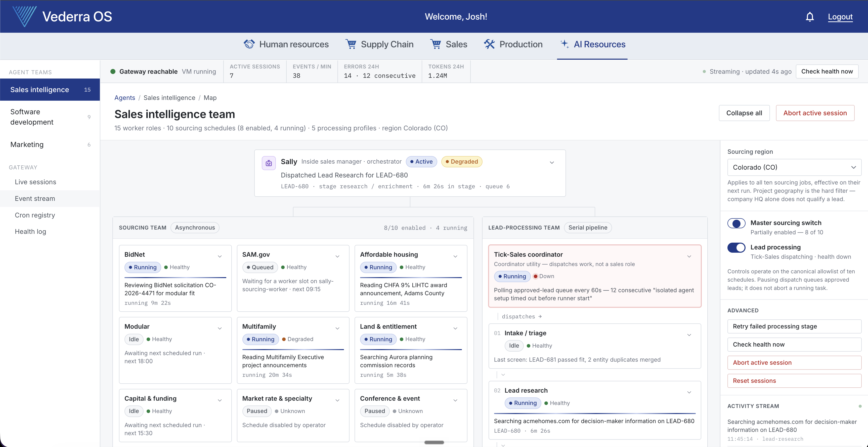Click the Multifamily running progress bar
Screen dimensions: 868x447
pos(293,349)
